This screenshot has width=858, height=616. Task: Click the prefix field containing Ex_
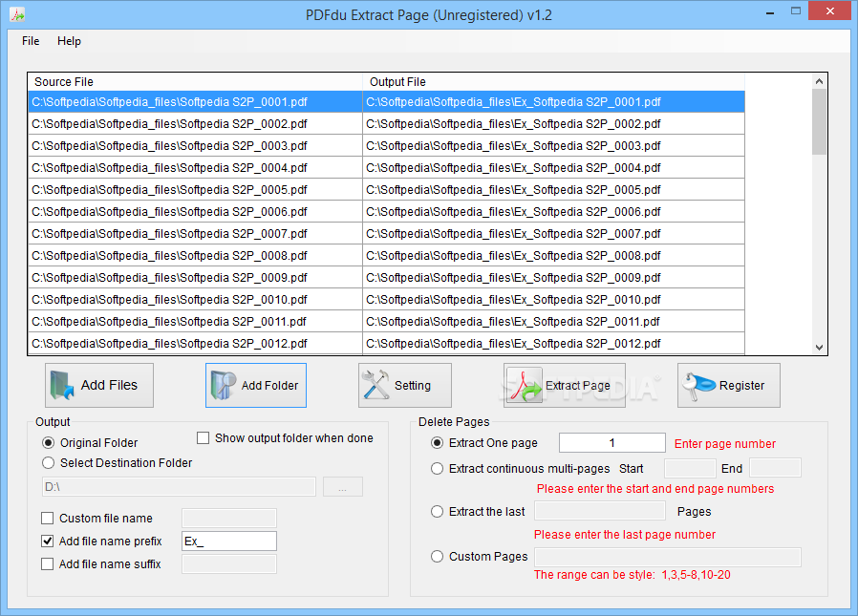[228, 542]
